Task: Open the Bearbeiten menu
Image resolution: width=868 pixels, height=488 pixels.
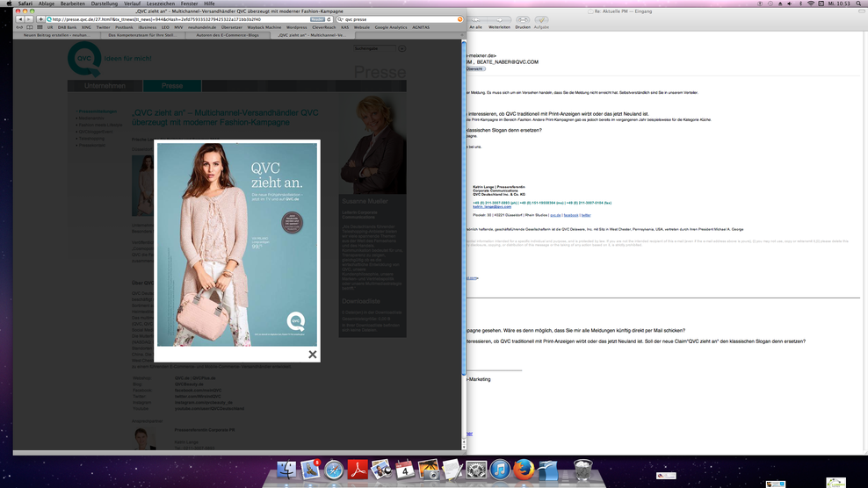Action: point(73,4)
